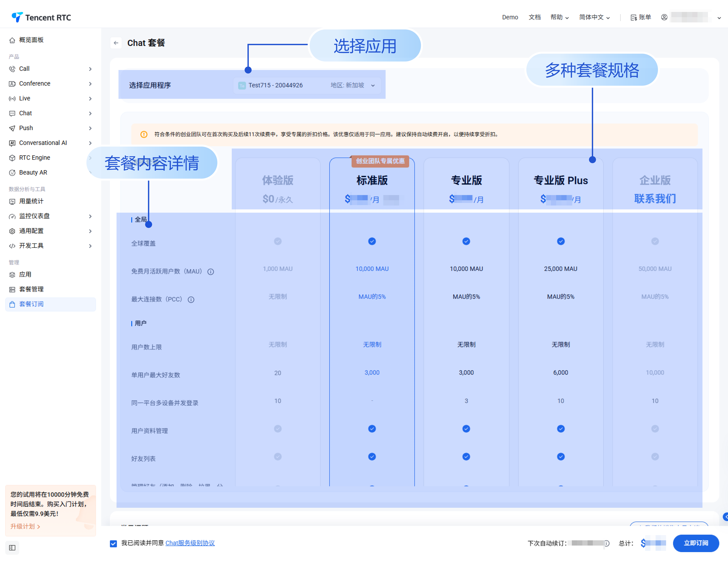Open the 通用配置 sidebar item

[50, 231]
